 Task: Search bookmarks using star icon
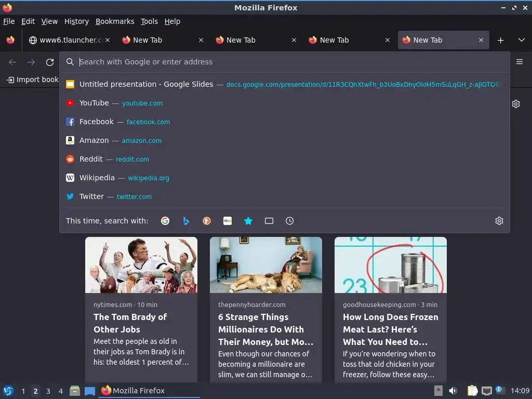pyautogui.click(x=248, y=221)
